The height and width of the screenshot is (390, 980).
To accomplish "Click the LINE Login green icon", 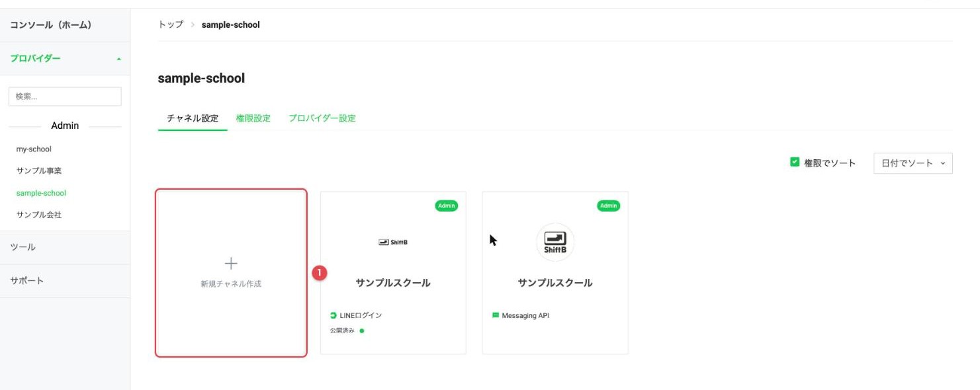I will (334, 315).
